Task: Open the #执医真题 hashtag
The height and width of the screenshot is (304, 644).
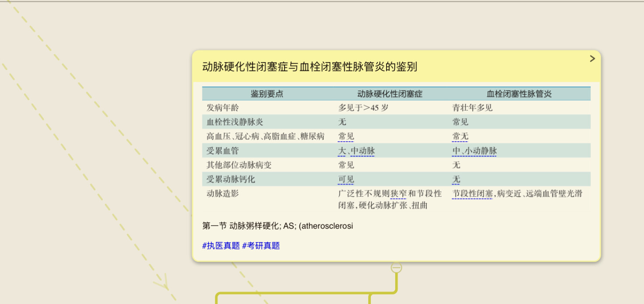Action: point(221,246)
